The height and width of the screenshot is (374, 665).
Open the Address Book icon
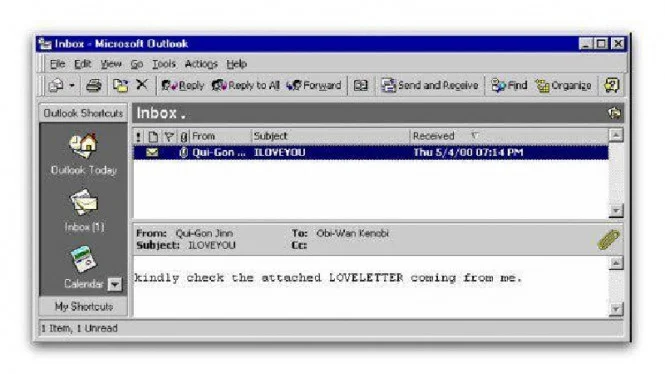(x=360, y=86)
